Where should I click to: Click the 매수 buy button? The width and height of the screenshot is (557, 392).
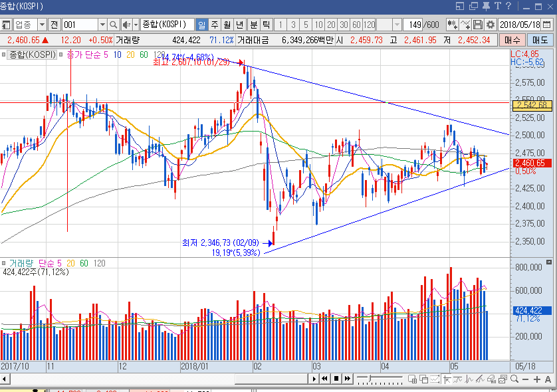point(512,40)
